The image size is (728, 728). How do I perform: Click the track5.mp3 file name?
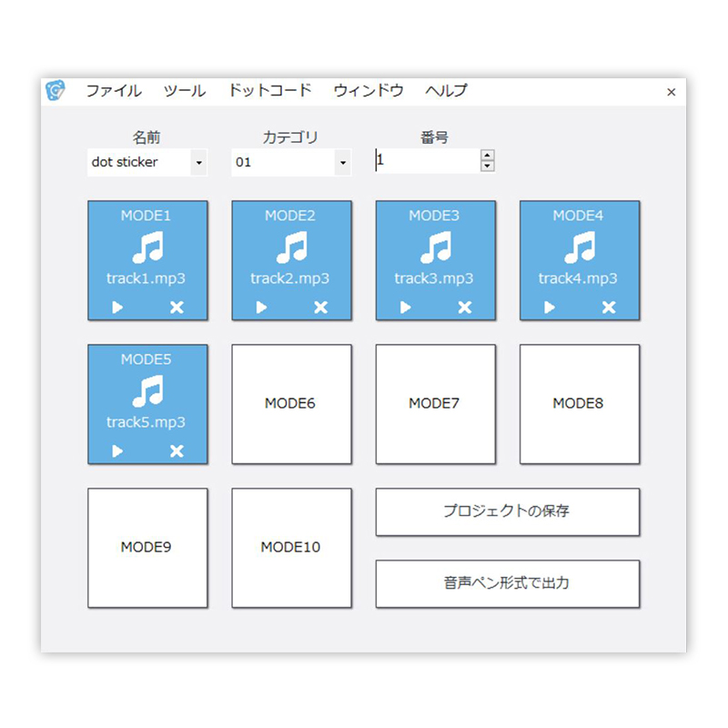pyautogui.click(x=146, y=422)
